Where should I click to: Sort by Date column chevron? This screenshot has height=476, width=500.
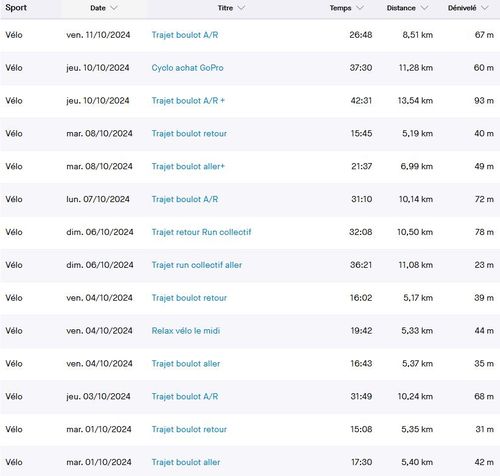(114, 8)
